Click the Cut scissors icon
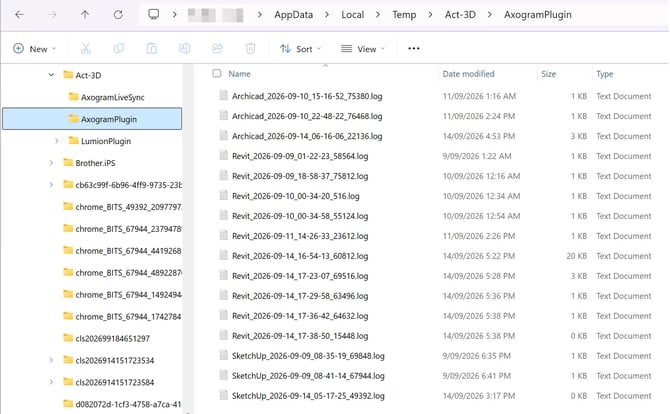Screen dimensions: 670x414 (85, 48)
